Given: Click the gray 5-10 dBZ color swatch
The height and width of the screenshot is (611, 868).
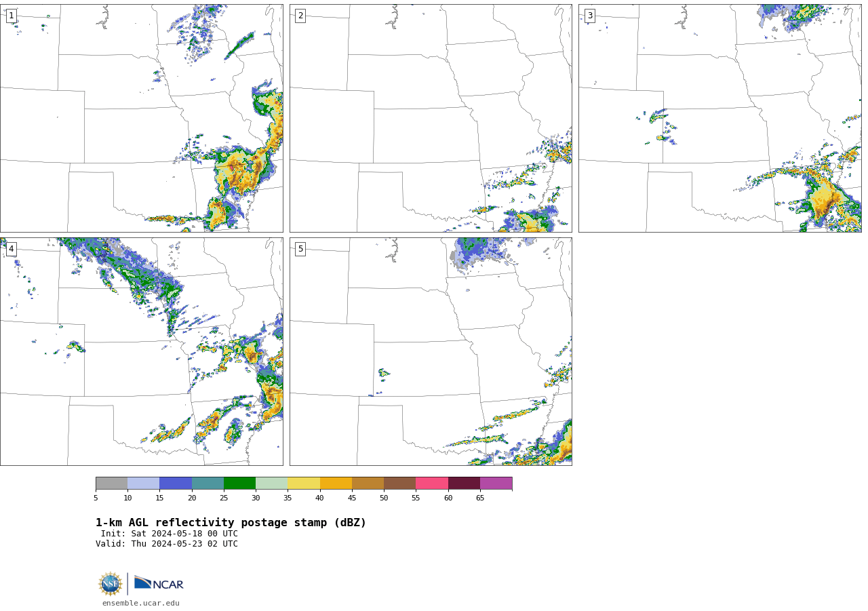Looking at the screenshot, I should (x=111, y=484).
